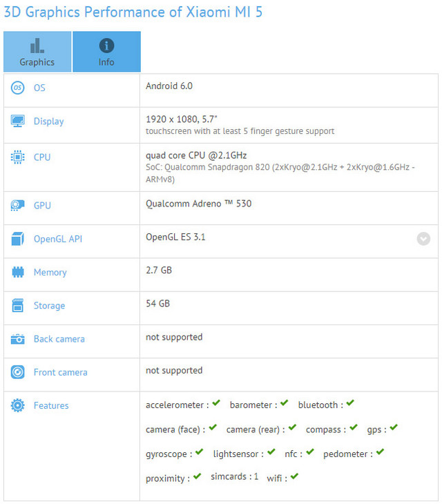Click the Features gear icon
Image resolution: width=442 pixels, height=504 pixels.
click(x=18, y=406)
